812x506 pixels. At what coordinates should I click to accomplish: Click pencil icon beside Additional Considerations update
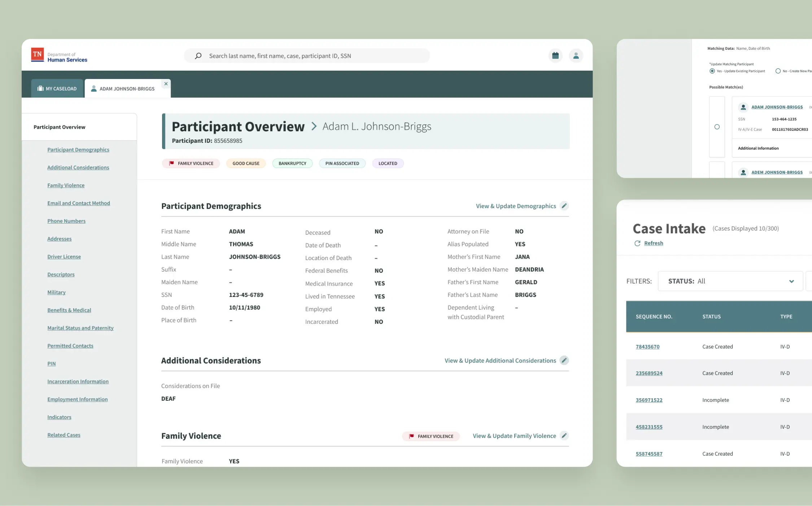click(x=564, y=360)
